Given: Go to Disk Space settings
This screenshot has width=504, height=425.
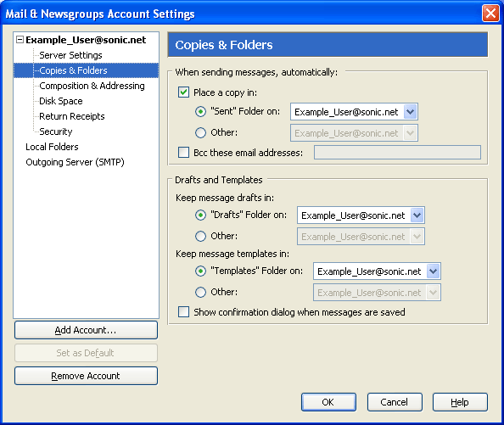Looking at the screenshot, I should 61,101.
